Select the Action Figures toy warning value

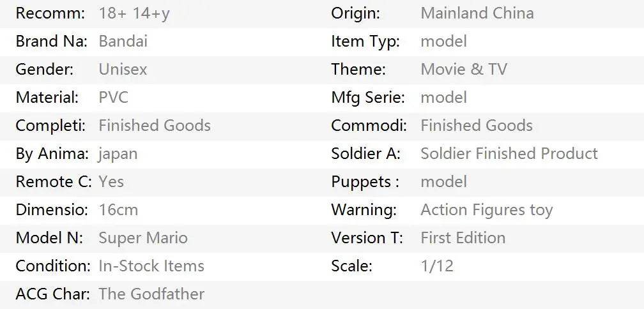coord(486,210)
